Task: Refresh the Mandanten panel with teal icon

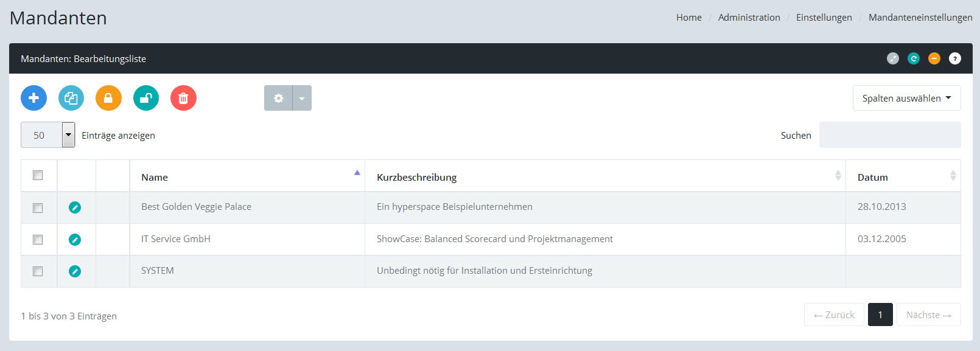Action: click(913, 58)
